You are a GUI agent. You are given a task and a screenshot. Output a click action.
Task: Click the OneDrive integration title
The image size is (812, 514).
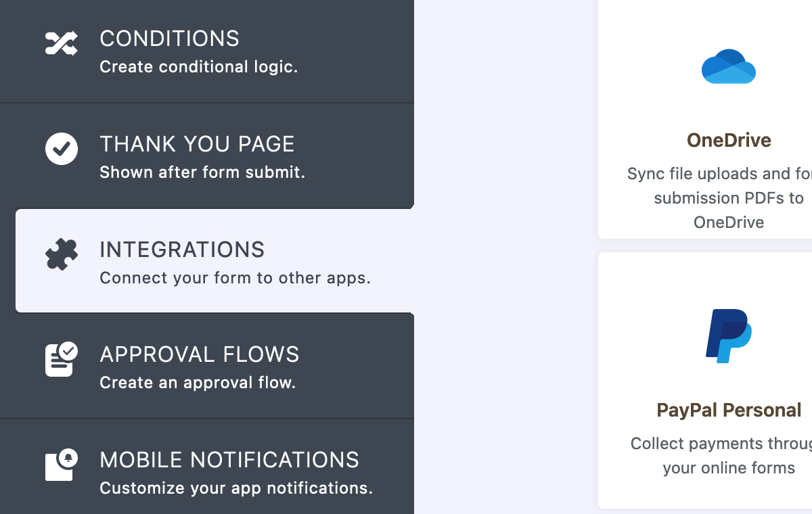(x=729, y=140)
